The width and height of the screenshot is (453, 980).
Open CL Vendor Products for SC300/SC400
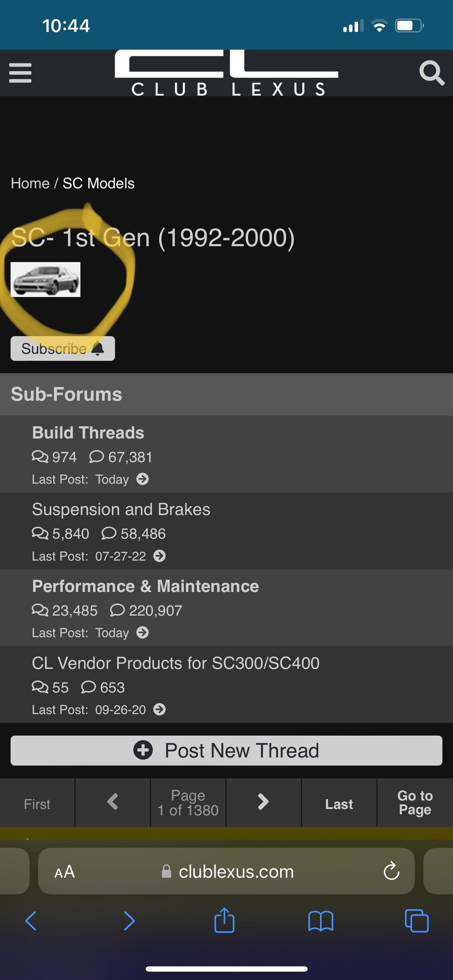[176, 663]
